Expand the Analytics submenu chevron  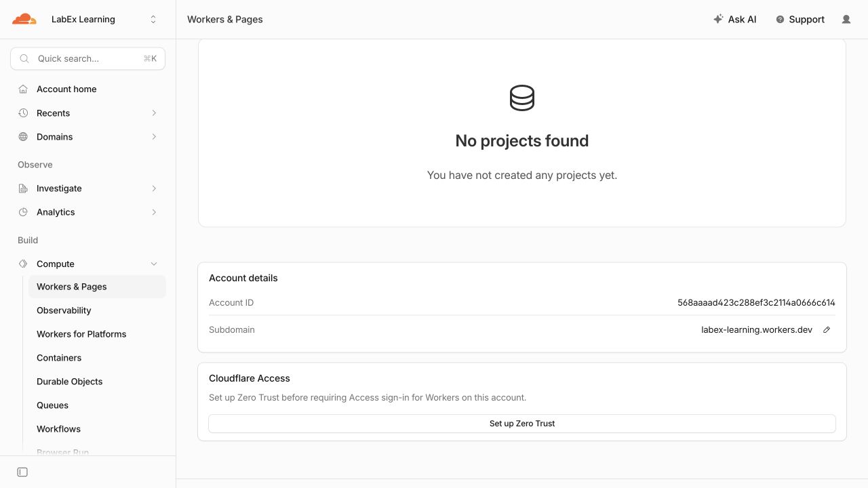(154, 212)
